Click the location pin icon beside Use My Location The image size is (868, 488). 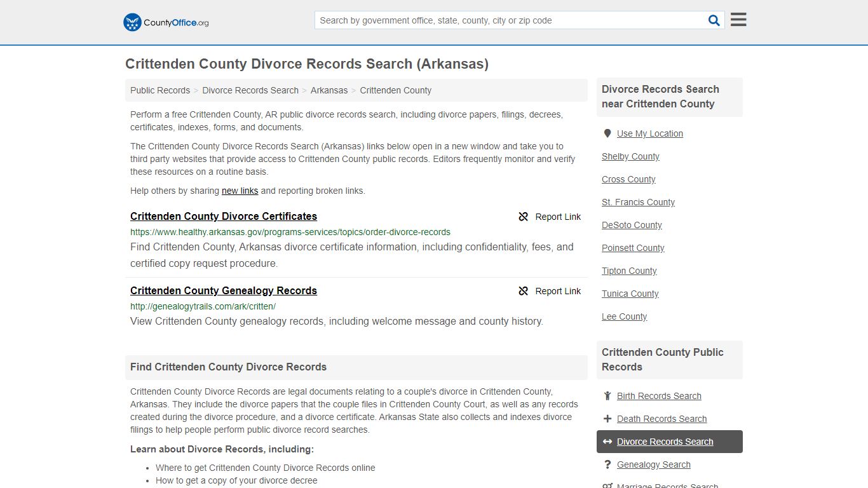tap(607, 133)
